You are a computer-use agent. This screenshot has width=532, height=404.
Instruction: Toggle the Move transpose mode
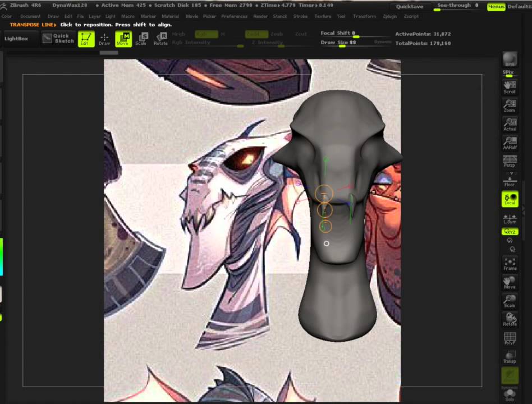point(123,39)
